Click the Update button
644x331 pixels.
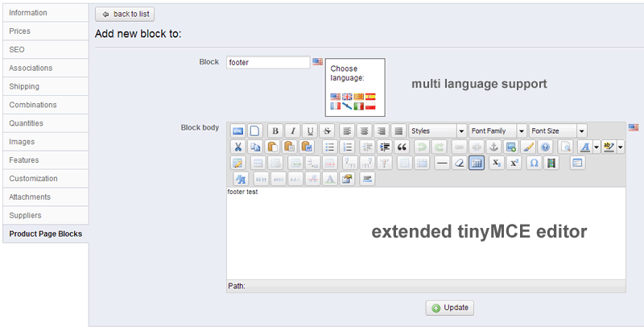[x=450, y=308]
